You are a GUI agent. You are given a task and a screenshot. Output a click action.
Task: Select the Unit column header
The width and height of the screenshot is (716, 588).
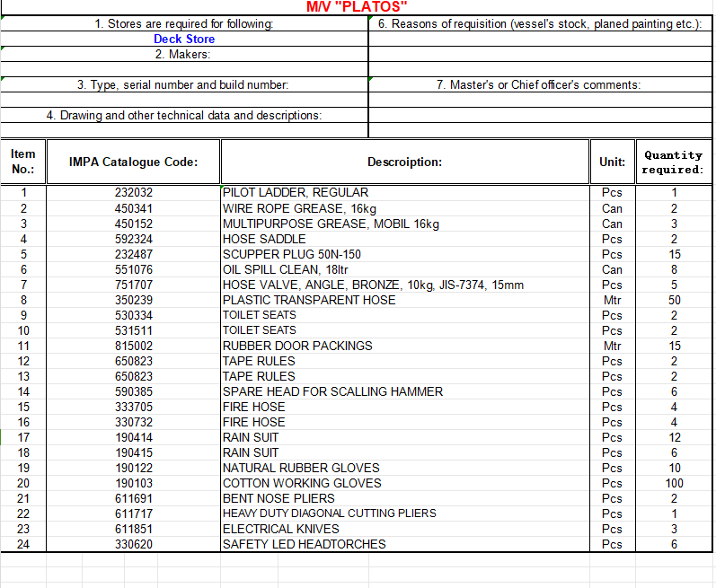tap(612, 162)
